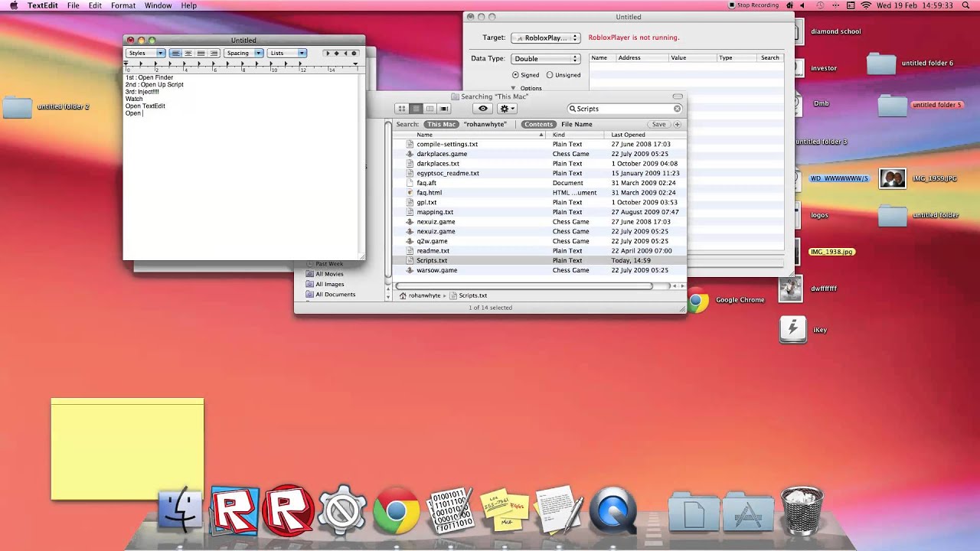Clear the Finder search field
980x551 pixels.
point(677,109)
